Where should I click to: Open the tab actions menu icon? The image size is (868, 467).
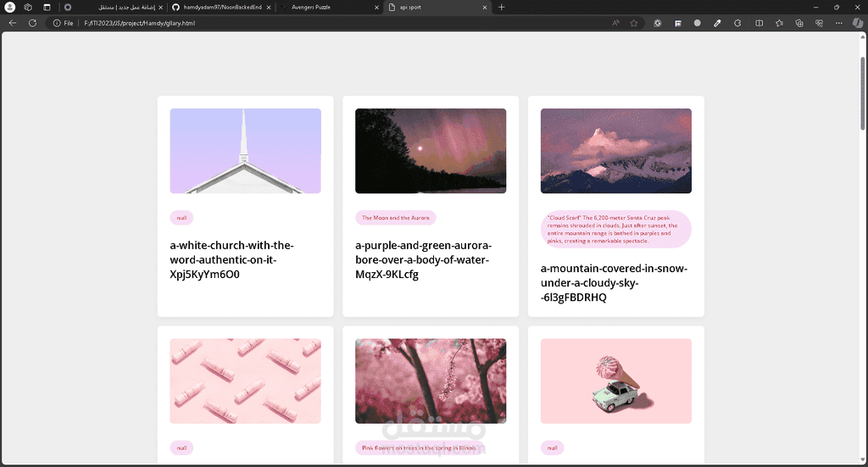(47, 7)
